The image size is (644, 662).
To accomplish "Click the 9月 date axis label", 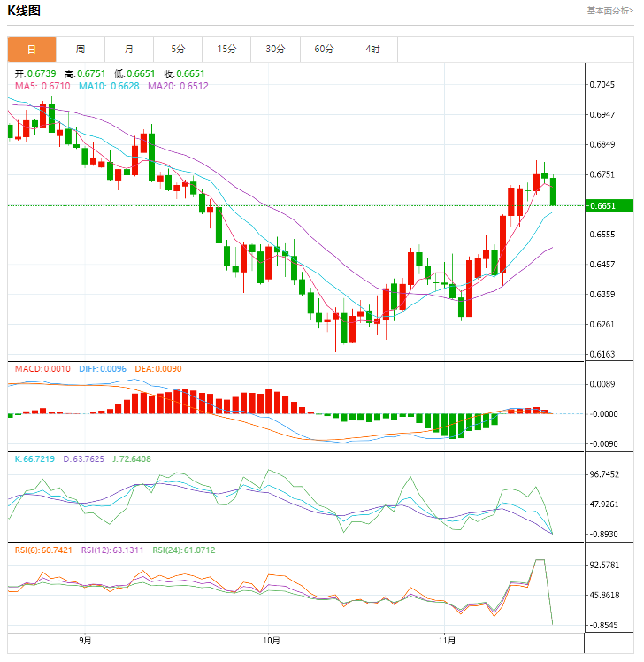I will click(x=85, y=641).
